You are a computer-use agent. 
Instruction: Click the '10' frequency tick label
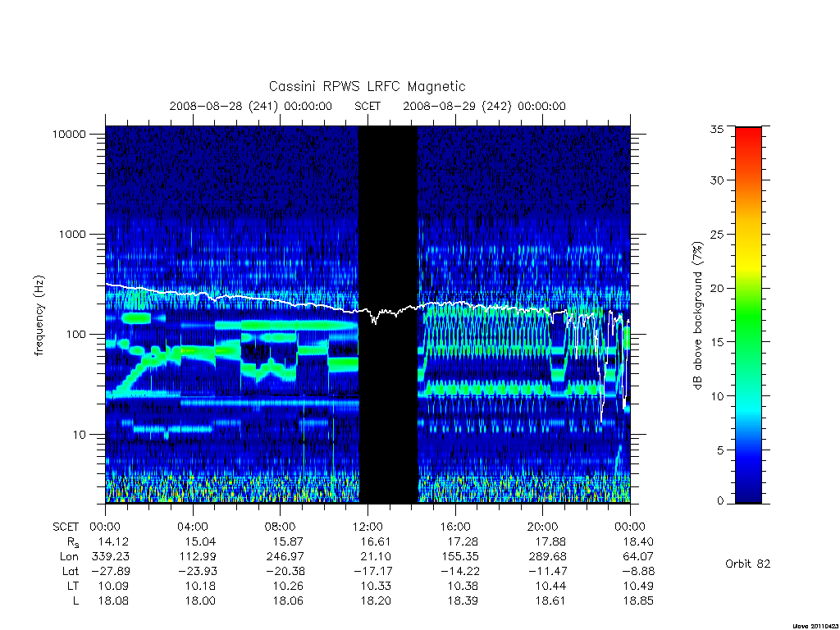80,435
